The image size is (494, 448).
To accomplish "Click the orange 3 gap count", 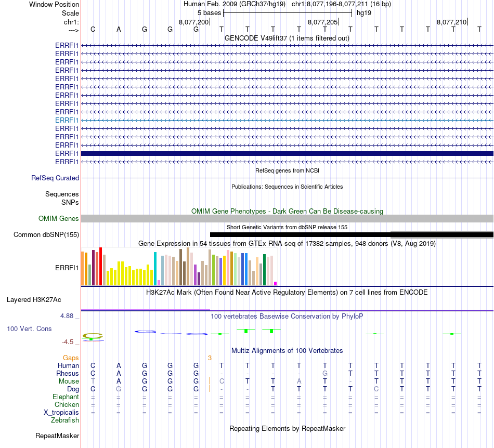I will (x=210, y=358).
